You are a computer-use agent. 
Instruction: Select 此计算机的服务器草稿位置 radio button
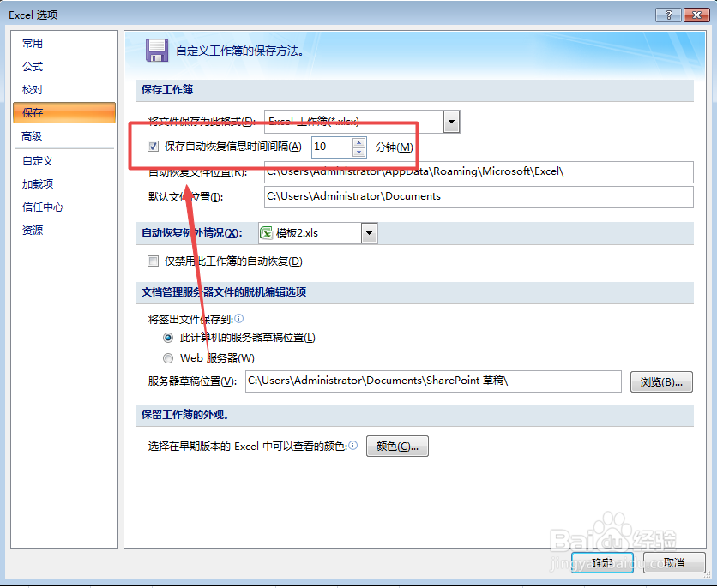(x=168, y=338)
